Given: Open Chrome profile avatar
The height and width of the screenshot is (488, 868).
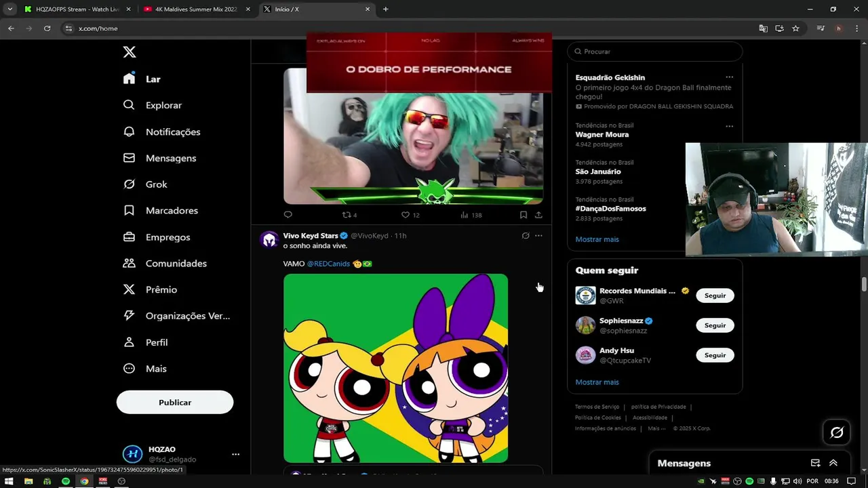Looking at the screenshot, I should click(839, 28).
